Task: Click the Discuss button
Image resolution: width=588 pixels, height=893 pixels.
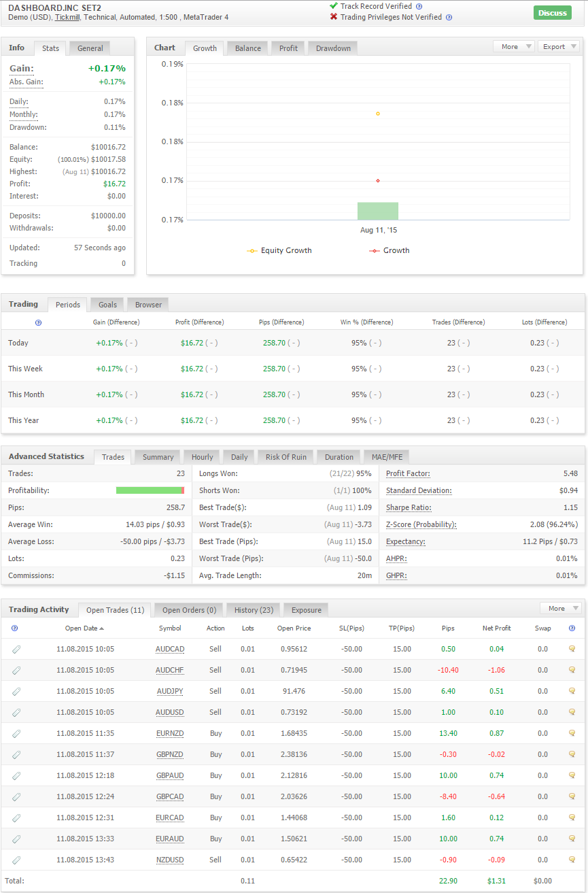Action: click(552, 12)
